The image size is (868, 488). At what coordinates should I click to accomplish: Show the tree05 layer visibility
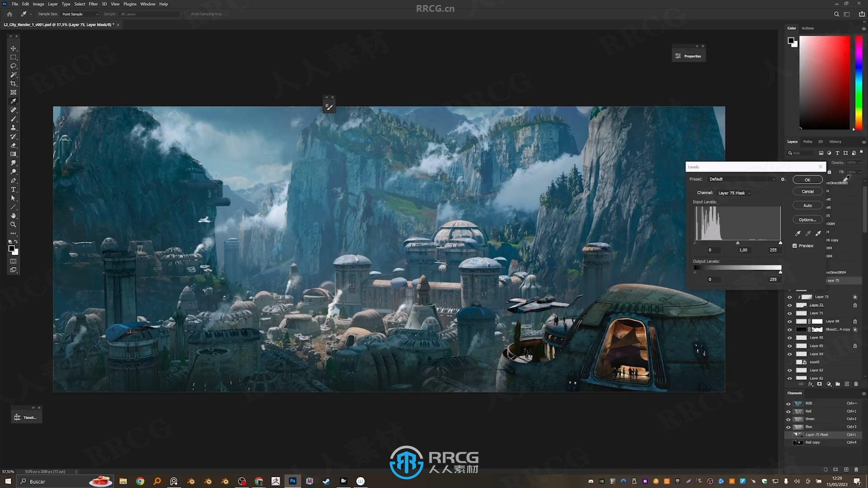coord(790,362)
